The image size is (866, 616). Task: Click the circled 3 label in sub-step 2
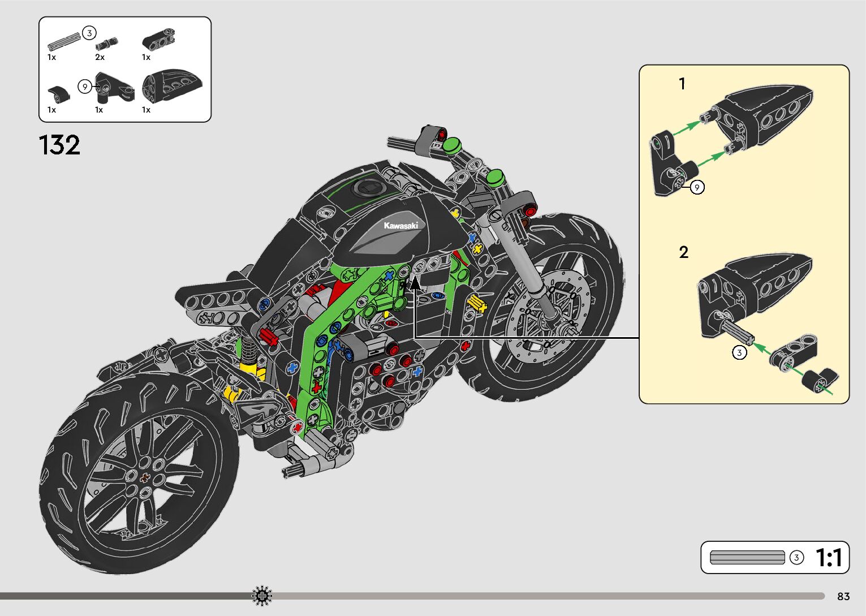tap(739, 352)
